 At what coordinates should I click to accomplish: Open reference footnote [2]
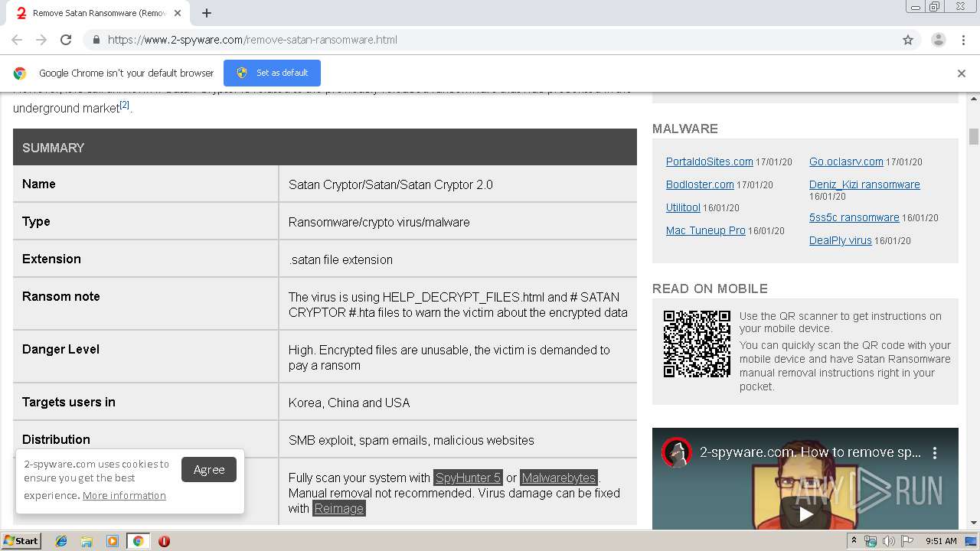tap(125, 105)
